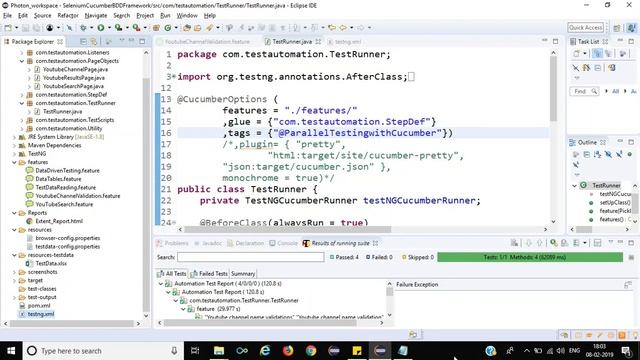This screenshot has width=640, height=360.
Task: Collapse the com.testautomation.PageObjects package
Action: click(x=22, y=61)
